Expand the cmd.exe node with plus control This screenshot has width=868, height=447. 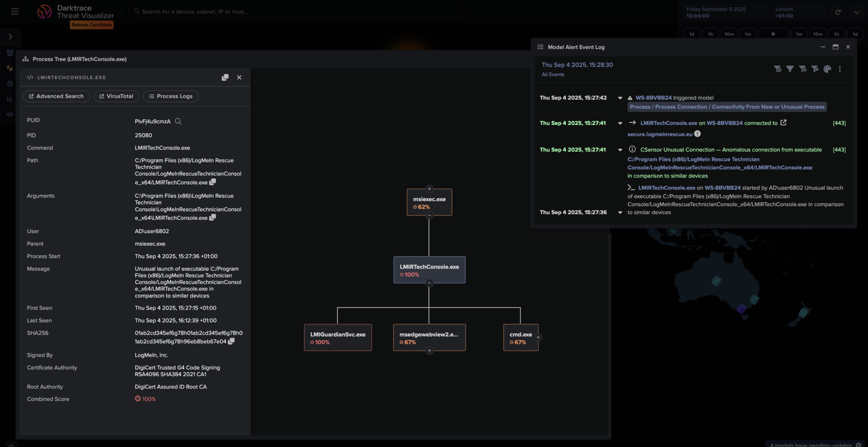point(537,337)
